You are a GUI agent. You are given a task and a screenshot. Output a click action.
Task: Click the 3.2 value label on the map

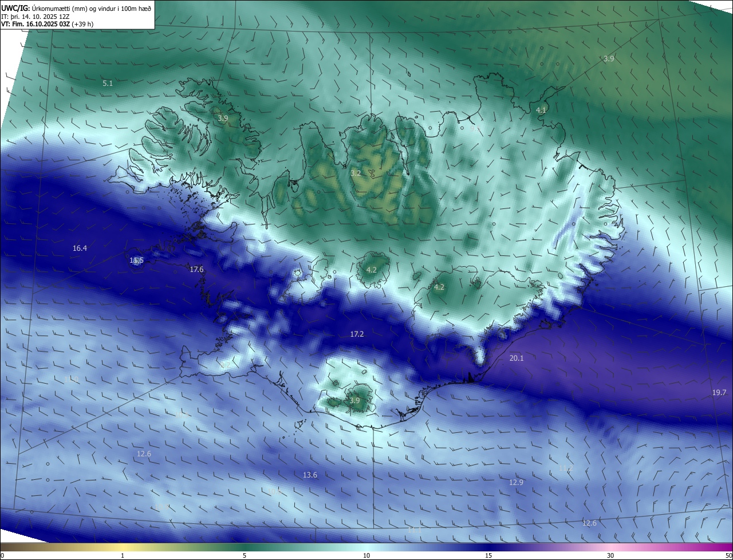click(x=356, y=173)
